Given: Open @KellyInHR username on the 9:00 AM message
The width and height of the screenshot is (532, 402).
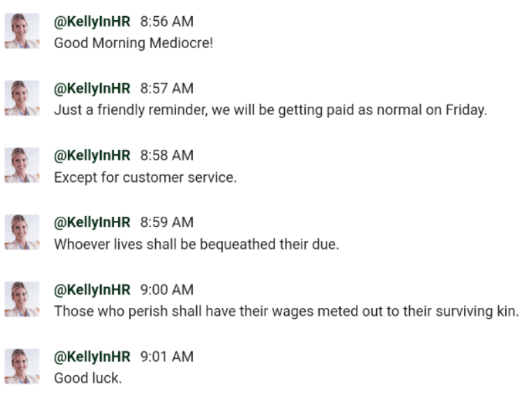Looking at the screenshot, I should click(92, 290).
